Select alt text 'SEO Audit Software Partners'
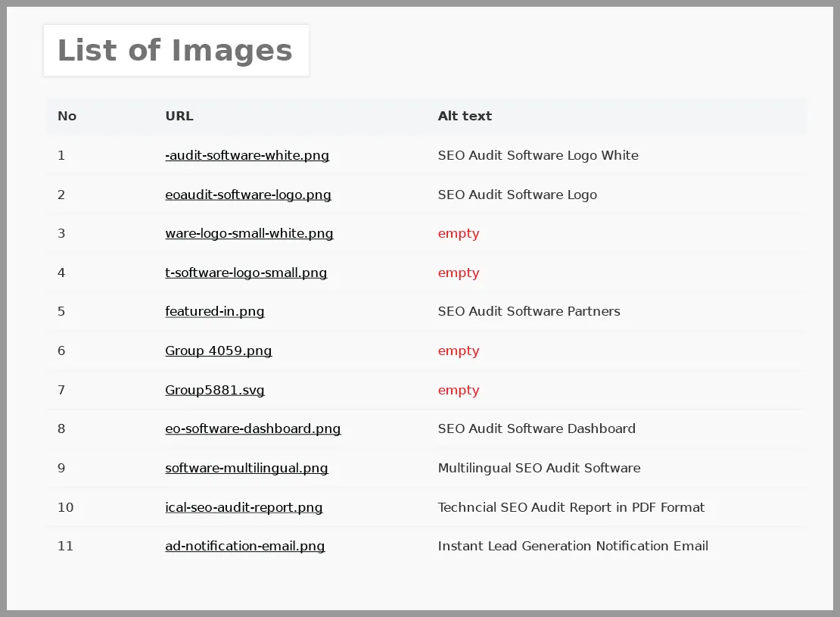Image resolution: width=840 pixels, height=617 pixels. click(529, 311)
